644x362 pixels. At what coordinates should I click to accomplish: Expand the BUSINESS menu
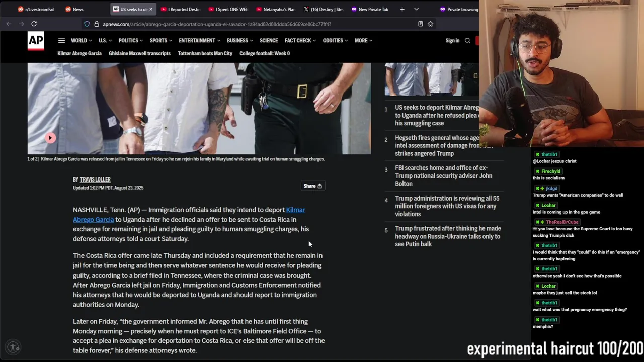[239, 41]
